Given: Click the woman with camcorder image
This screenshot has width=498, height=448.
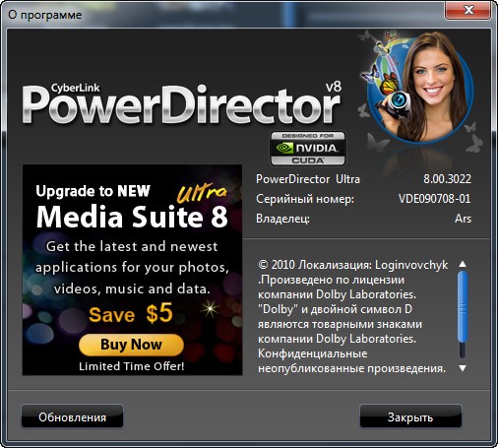Looking at the screenshot, I should 420,89.
